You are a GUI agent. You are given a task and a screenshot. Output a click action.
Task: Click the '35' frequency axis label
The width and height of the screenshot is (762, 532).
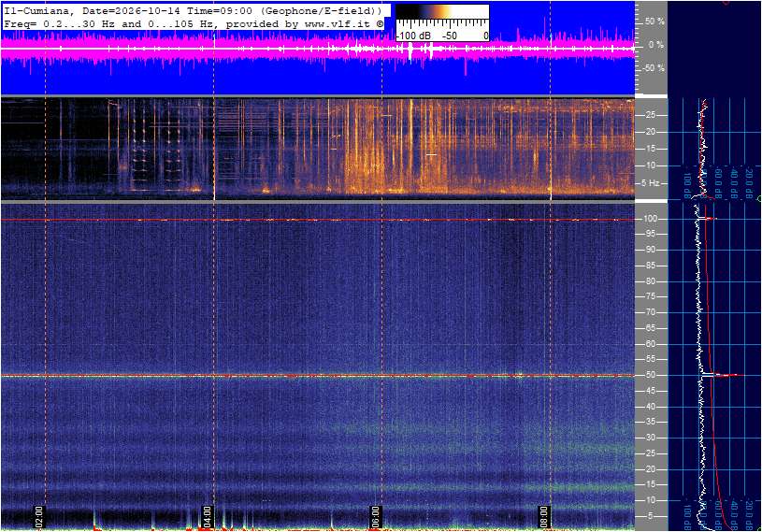(x=650, y=423)
